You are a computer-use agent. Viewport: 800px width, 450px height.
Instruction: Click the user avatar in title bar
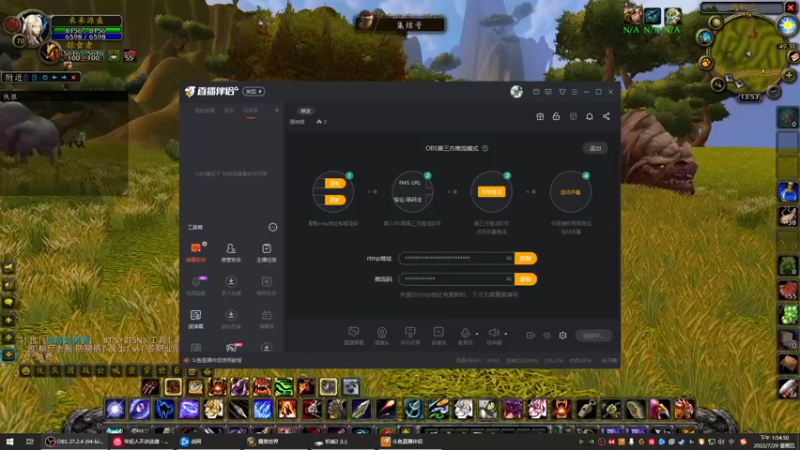516,91
